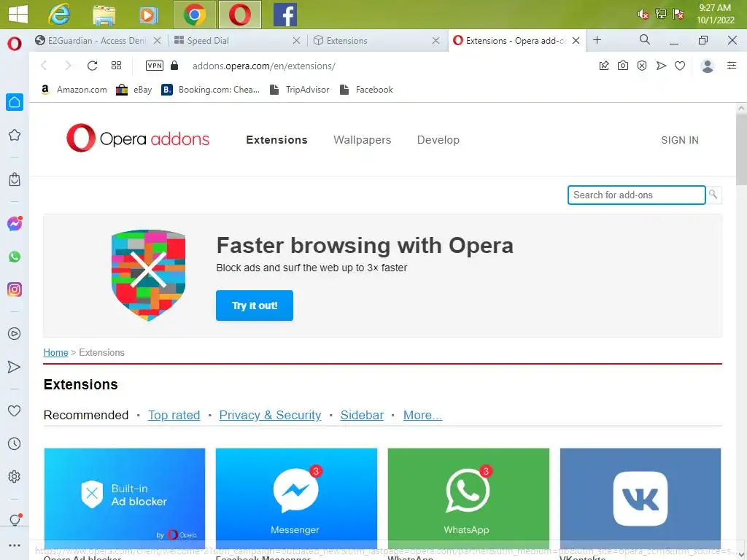
Task: Open Messenger in the Opera sidebar
Action: click(15, 223)
